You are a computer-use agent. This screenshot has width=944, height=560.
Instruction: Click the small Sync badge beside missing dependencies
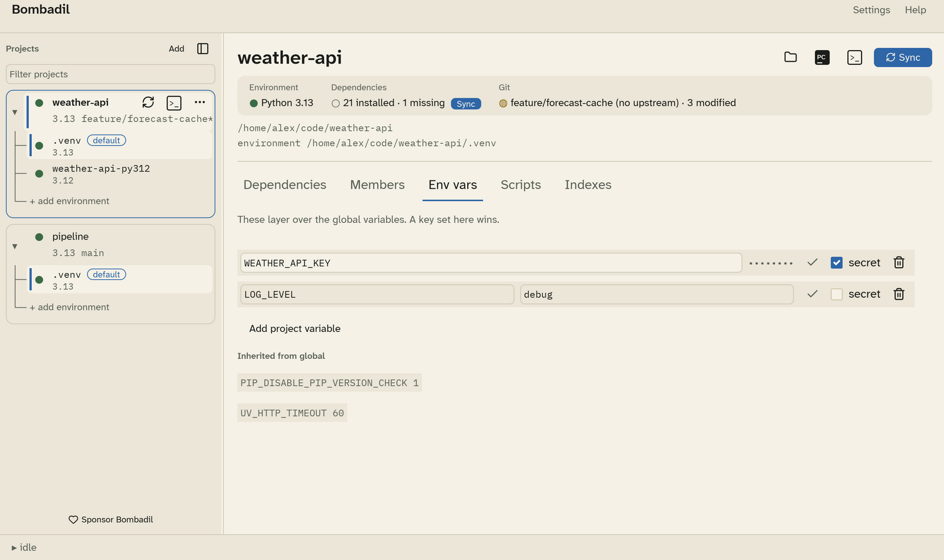(x=466, y=104)
